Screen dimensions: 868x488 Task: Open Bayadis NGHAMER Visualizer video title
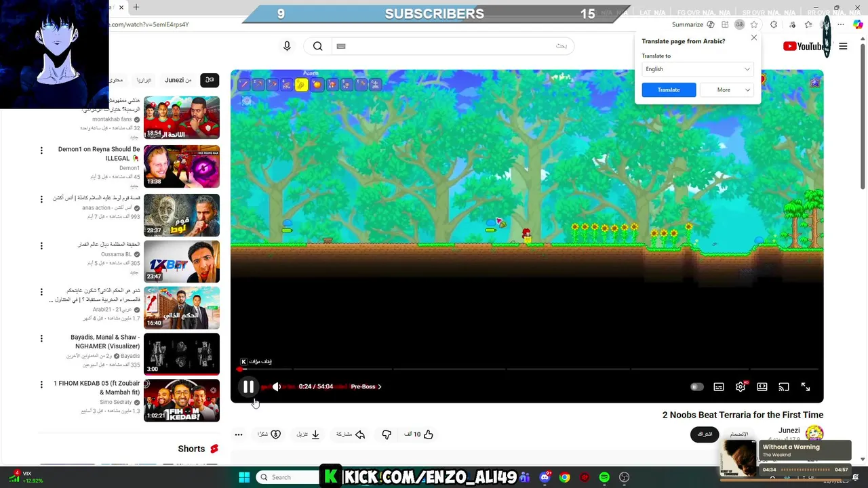(105, 342)
